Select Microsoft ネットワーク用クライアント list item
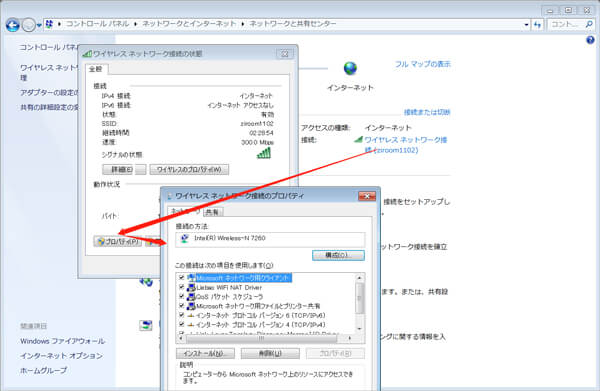Viewport: 600px width, 391px height. [244, 278]
